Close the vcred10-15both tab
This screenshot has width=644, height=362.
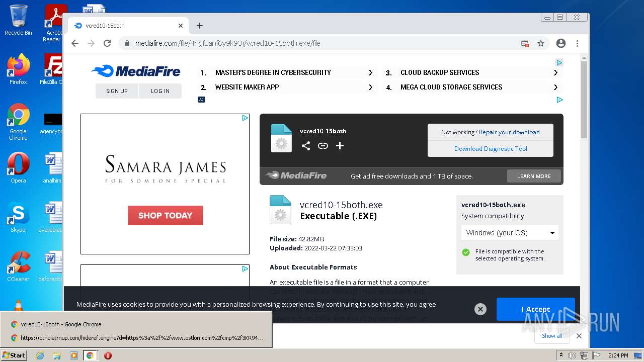point(181,26)
